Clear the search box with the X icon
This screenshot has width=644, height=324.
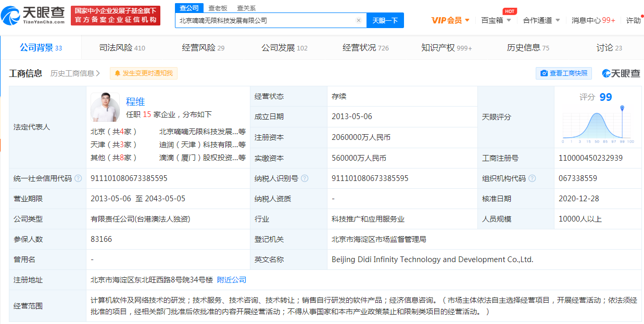click(x=358, y=20)
